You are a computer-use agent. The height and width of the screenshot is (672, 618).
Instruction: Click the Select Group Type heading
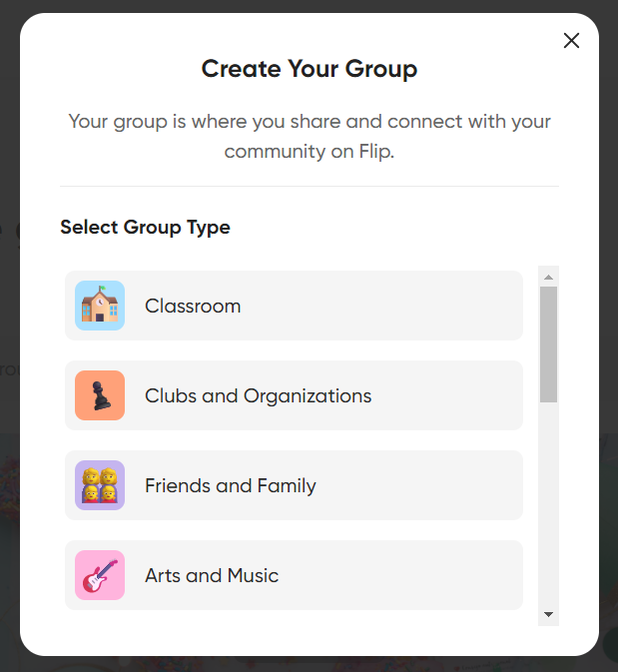pyautogui.click(x=146, y=227)
